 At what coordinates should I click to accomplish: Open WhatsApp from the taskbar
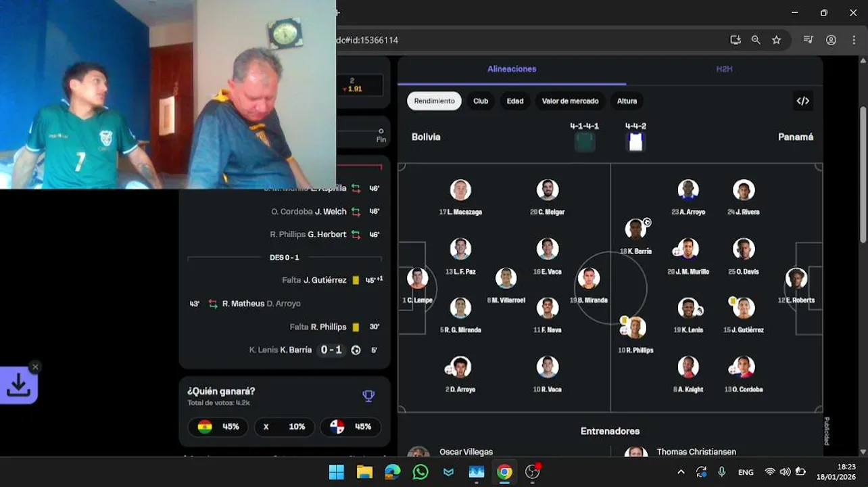(420, 472)
